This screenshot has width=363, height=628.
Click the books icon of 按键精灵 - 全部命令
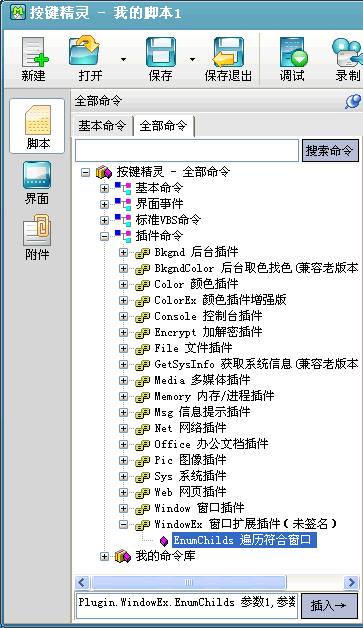point(104,172)
